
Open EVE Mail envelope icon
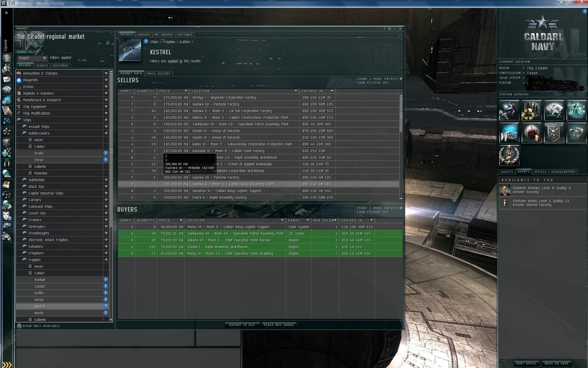[x=7, y=80]
